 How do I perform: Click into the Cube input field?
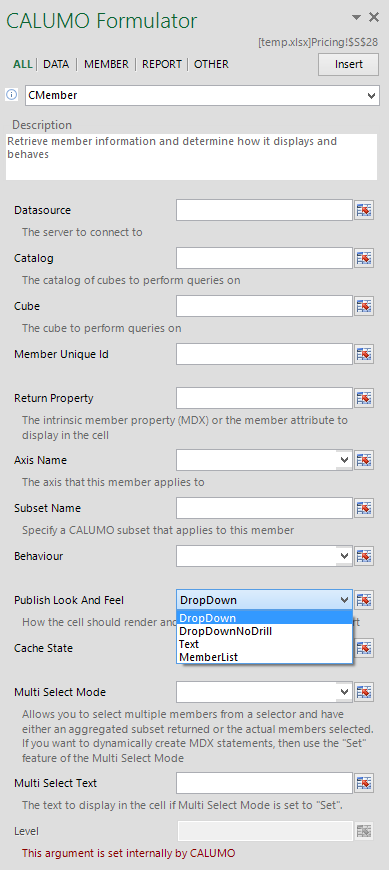(264, 306)
